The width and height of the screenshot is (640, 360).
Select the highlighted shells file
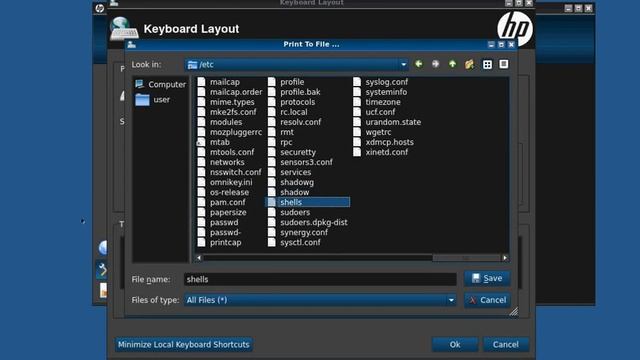point(308,202)
